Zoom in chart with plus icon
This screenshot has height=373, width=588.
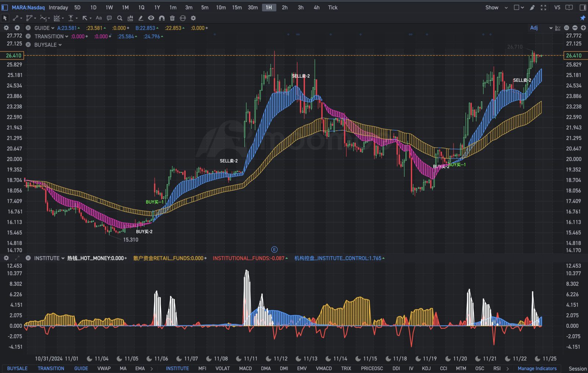(583, 28)
